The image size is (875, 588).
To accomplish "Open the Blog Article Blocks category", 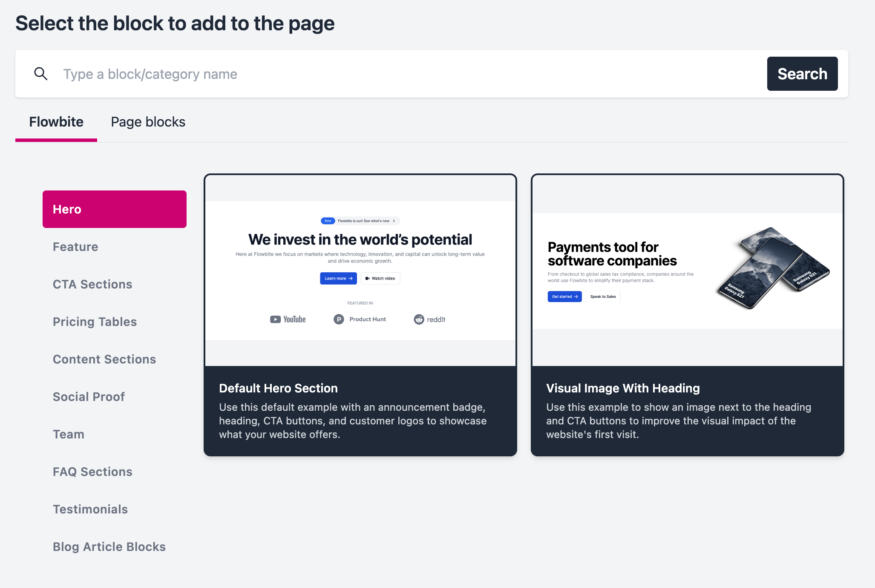I will (115, 547).
